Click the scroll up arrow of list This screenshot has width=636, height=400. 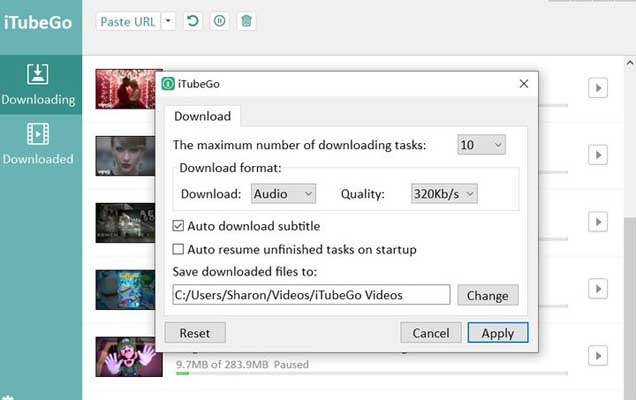coord(630,63)
